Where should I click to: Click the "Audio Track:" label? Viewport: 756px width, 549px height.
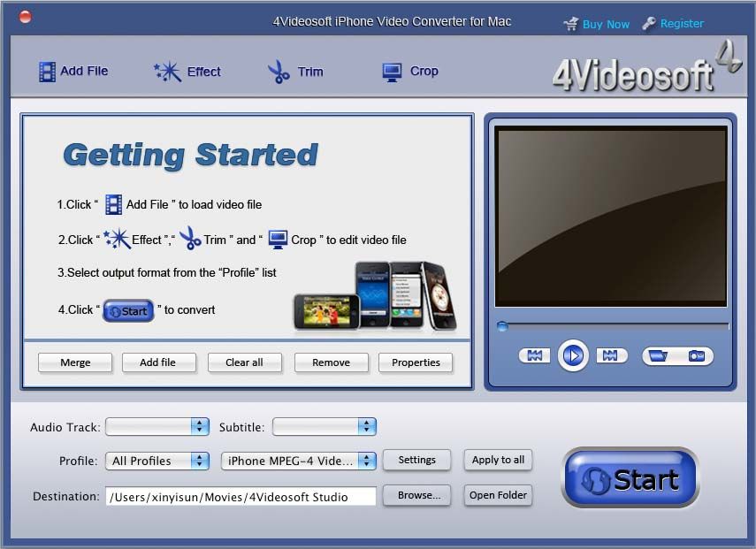pos(65,427)
